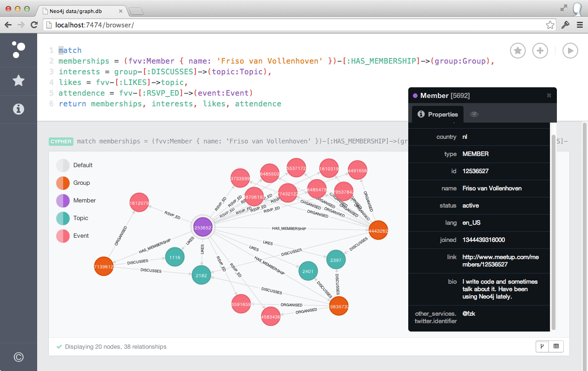Select the Event node 1610319

point(329,169)
